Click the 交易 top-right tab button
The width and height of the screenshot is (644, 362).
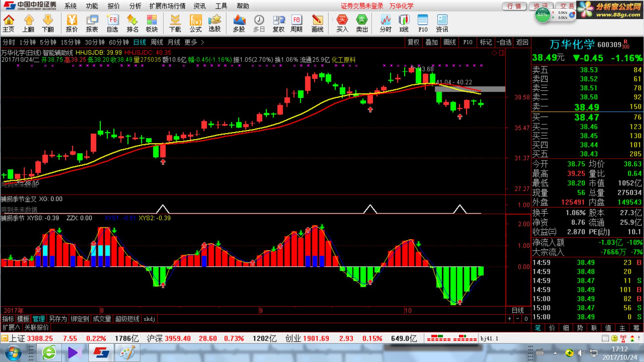click(567, 6)
